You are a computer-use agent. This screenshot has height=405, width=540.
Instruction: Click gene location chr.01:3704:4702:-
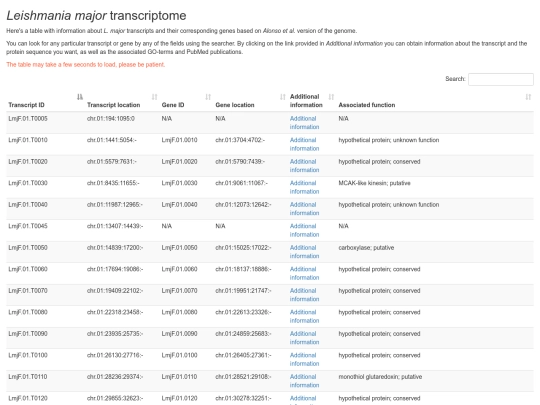click(240, 140)
